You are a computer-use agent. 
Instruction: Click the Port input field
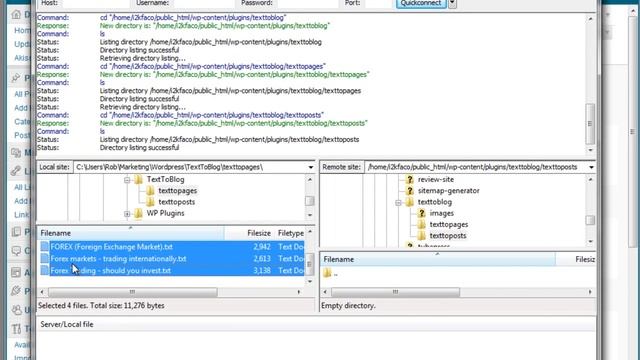[x=378, y=3]
